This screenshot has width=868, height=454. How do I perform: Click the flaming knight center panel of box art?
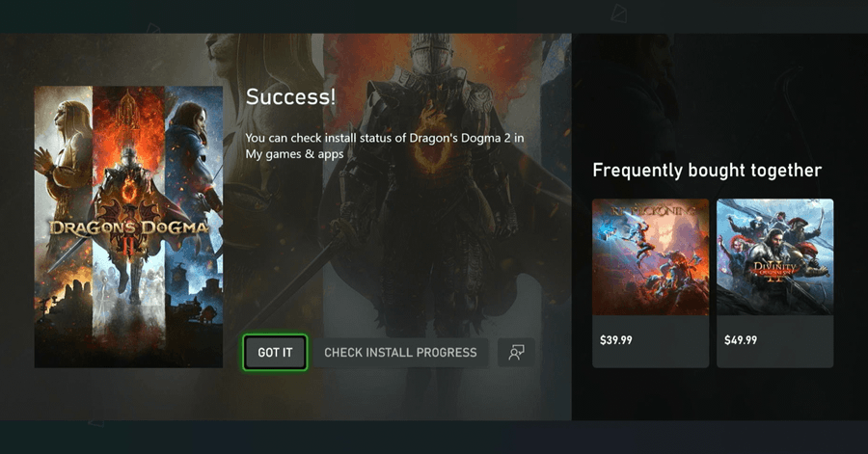point(128,227)
